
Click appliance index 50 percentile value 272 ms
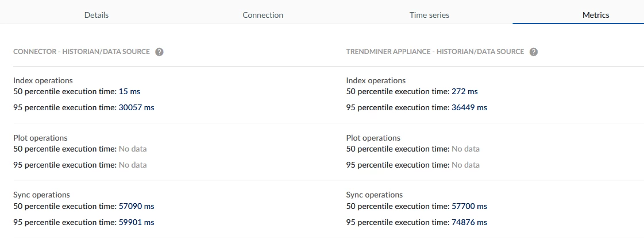[464, 91]
